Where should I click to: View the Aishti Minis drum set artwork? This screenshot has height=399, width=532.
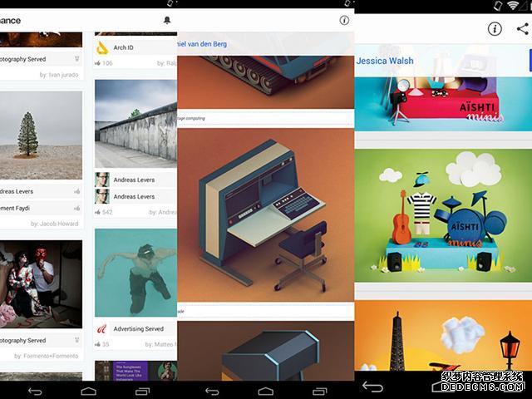click(x=442, y=219)
